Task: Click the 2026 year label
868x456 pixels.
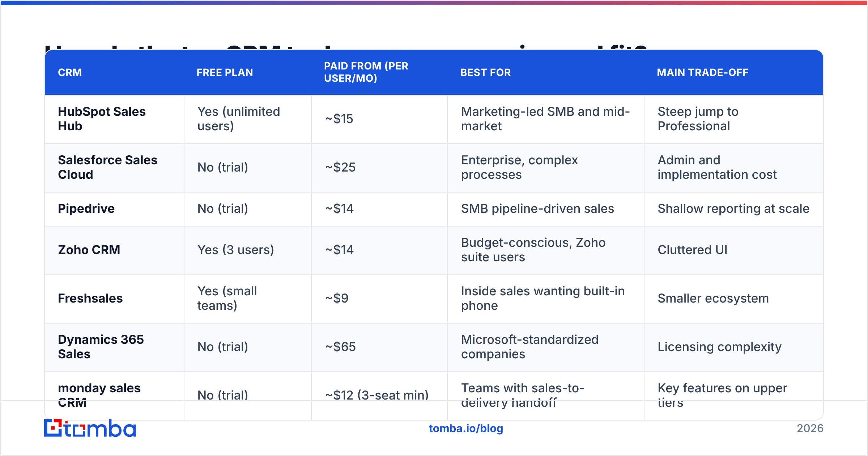Action: click(810, 428)
